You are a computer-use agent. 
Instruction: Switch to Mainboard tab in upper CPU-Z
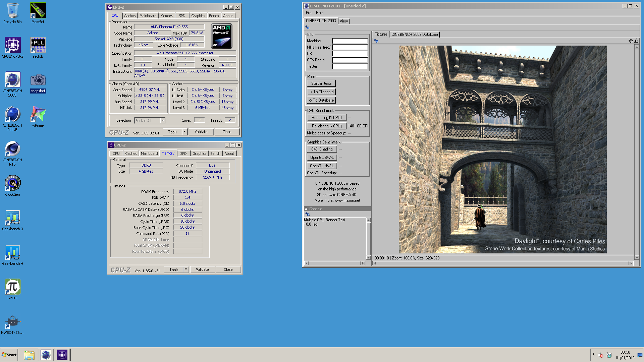[148, 16]
